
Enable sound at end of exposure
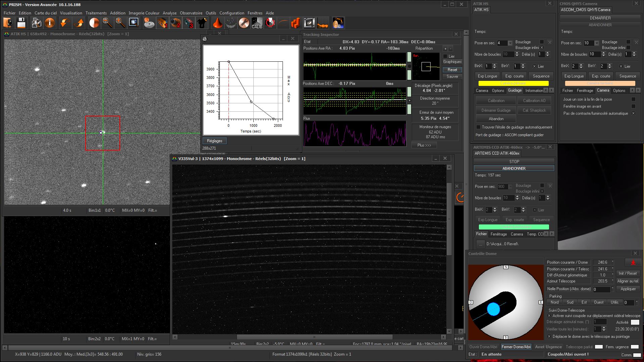point(633,99)
